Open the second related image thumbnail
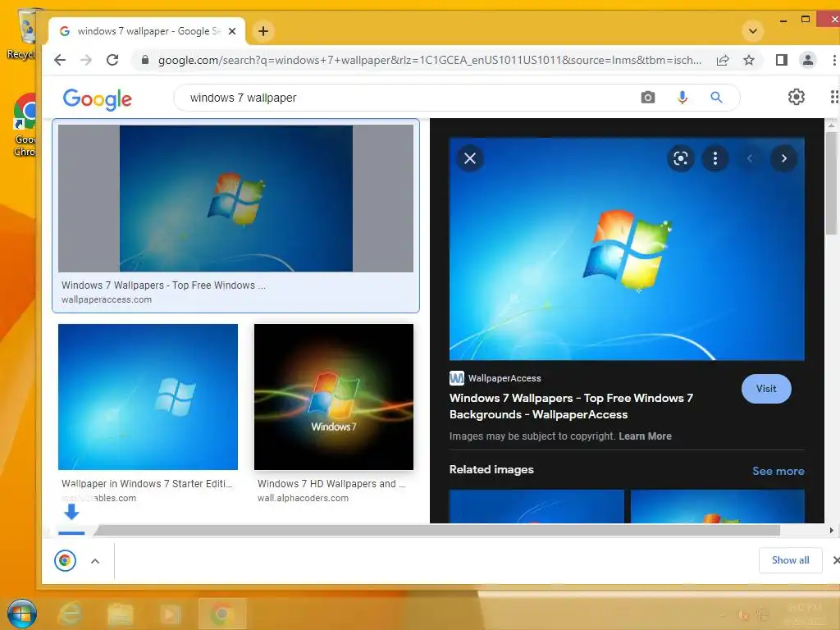This screenshot has width=840, height=630. [718, 506]
